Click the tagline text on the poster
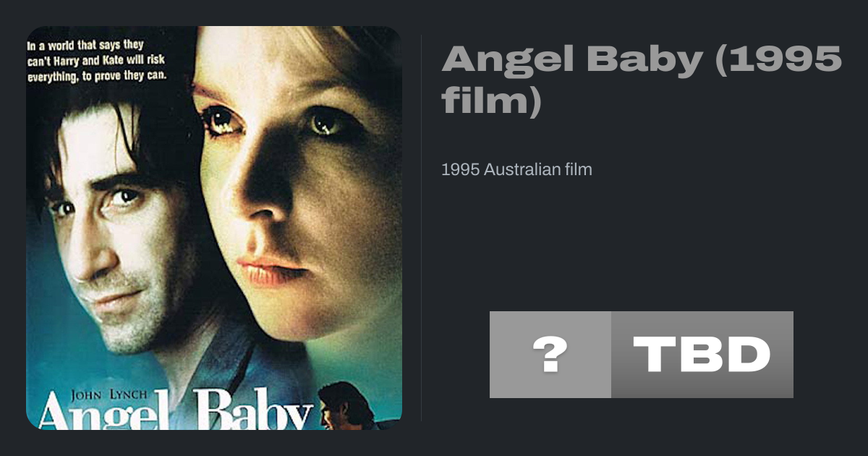Screen dimensions: 868x456 [x=98, y=60]
